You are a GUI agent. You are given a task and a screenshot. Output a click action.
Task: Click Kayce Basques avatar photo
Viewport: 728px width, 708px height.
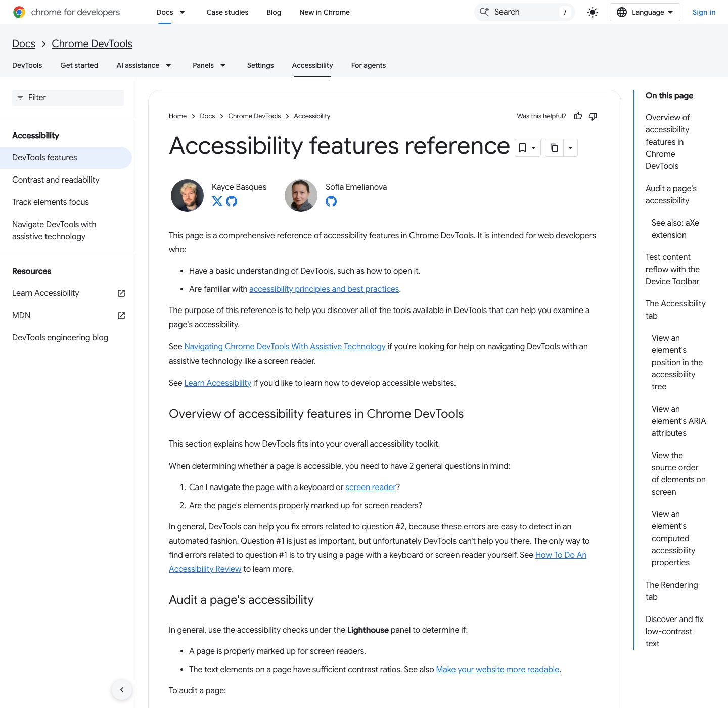(x=188, y=195)
